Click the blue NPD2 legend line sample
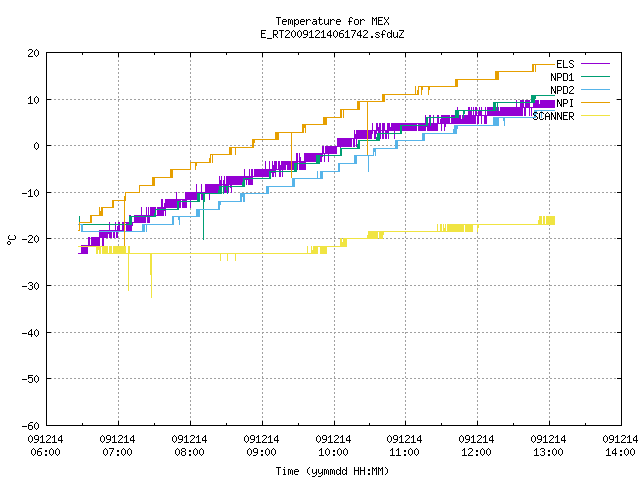 [596, 89]
